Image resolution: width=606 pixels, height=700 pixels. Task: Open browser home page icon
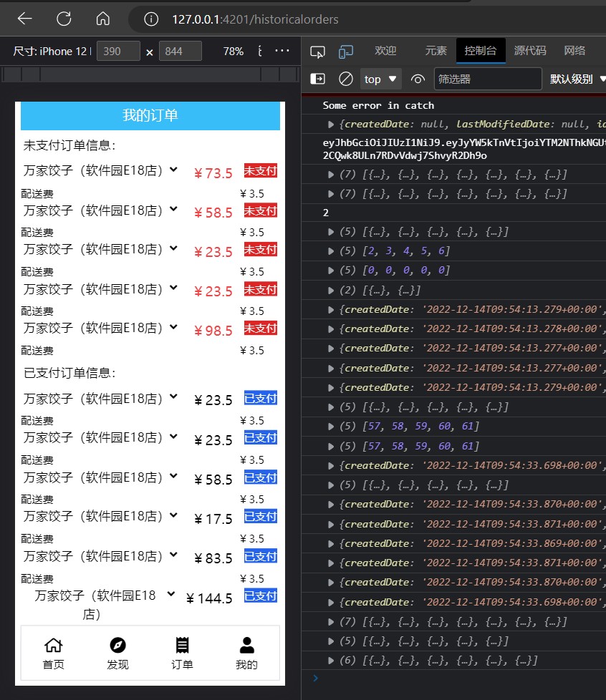point(102,19)
